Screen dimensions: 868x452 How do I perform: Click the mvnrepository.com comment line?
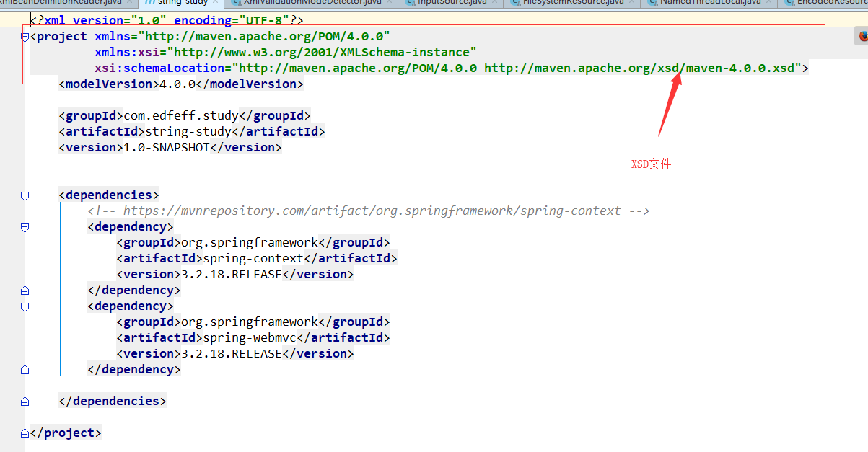(369, 211)
